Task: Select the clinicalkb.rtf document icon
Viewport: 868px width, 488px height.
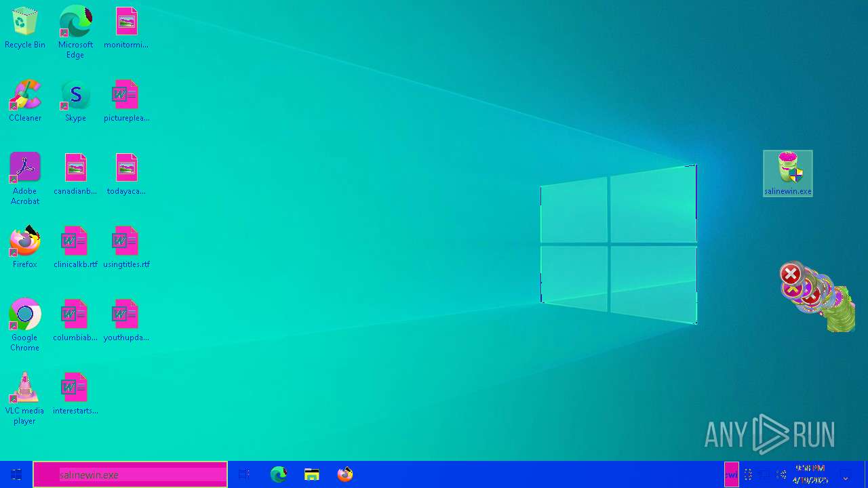Action: 75,247
